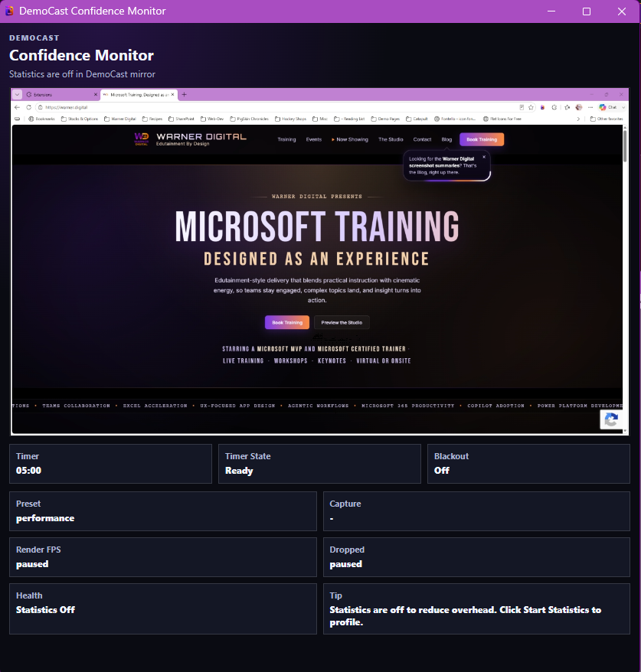The height and width of the screenshot is (672, 641).
Task: Expand the dropdown arrow beside Chat
Action: (x=623, y=107)
